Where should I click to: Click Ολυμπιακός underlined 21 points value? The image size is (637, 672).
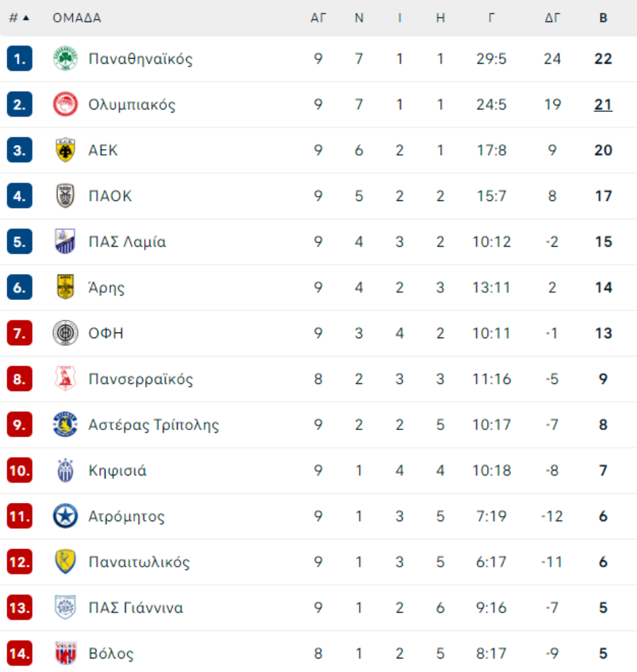coord(603,105)
